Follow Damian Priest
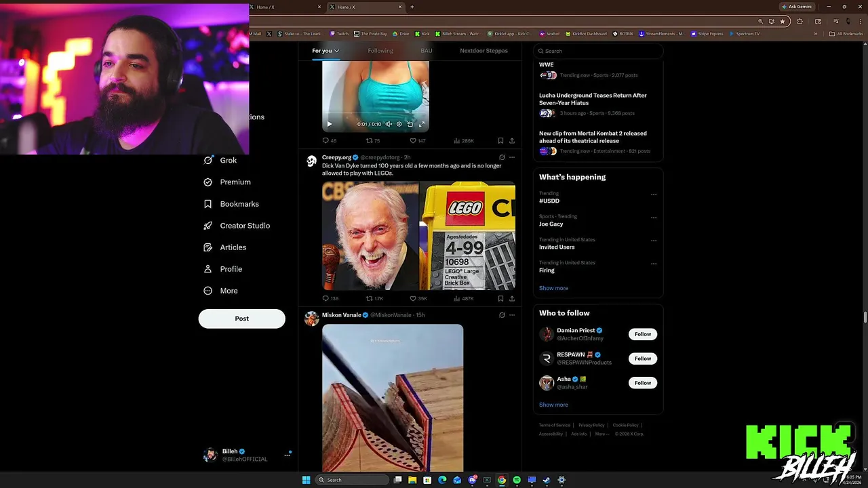The width and height of the screenshot is (868, 488). point(643,334)
